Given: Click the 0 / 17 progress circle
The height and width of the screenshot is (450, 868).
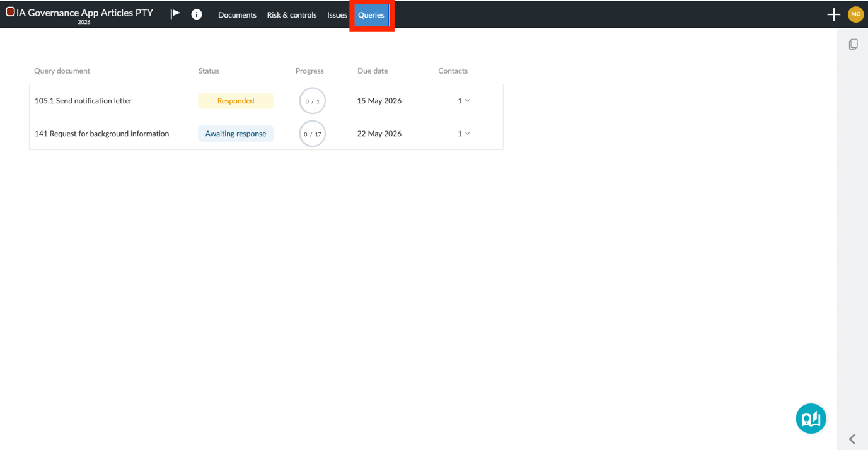Looking at the screenshot, I should pyautogui.click(x=313, y=134).
